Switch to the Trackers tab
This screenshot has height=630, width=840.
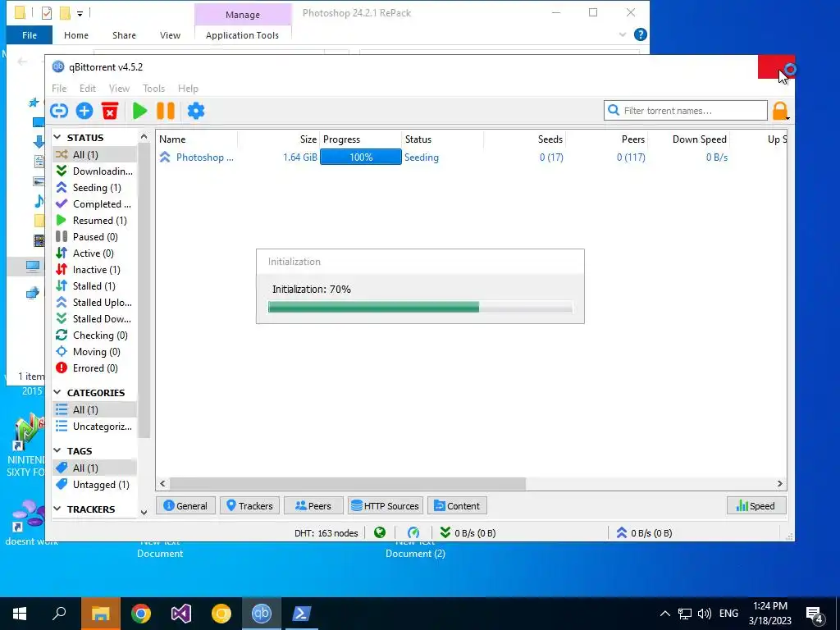(x=249, y=505)
